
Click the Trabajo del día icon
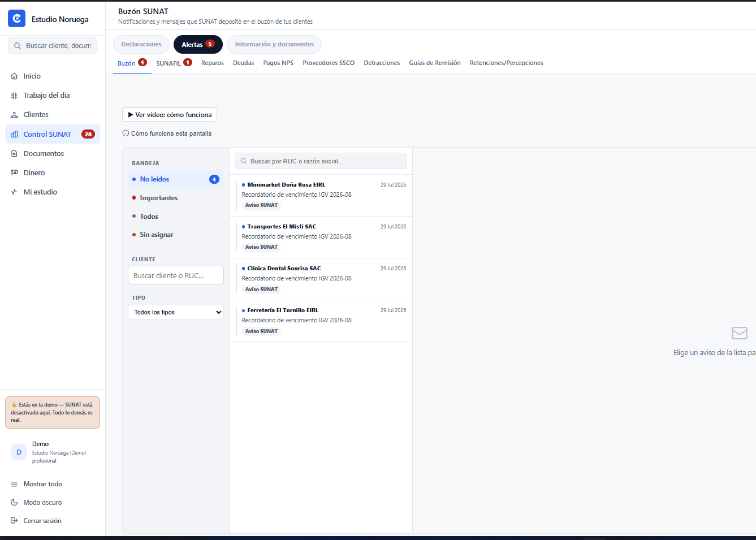point(14,96)
